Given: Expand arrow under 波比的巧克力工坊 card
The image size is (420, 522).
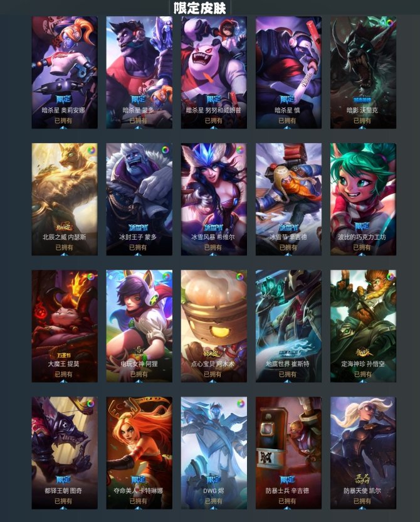Looking at the screenshot, I should click(362, 254).
